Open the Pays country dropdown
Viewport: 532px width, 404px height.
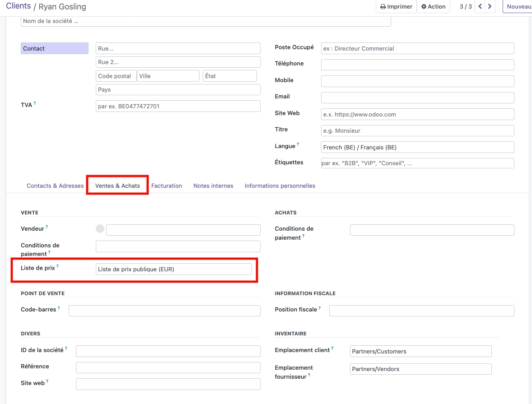pyautogui.click(x=178, y=90)
